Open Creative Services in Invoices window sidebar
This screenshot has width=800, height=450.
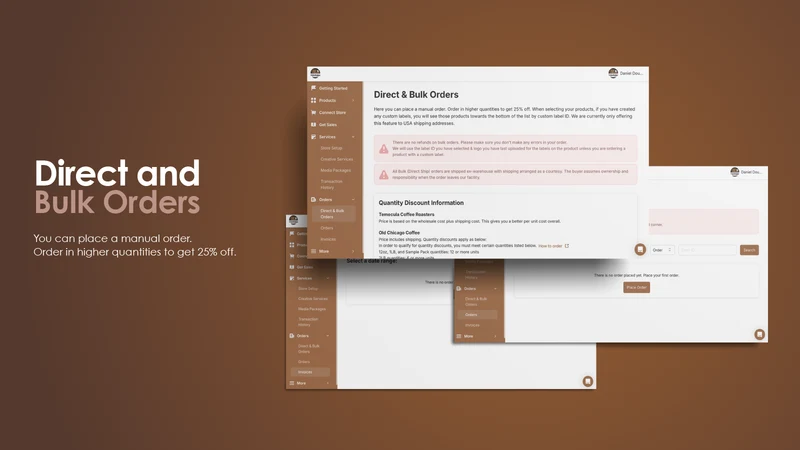pos(313,299)
